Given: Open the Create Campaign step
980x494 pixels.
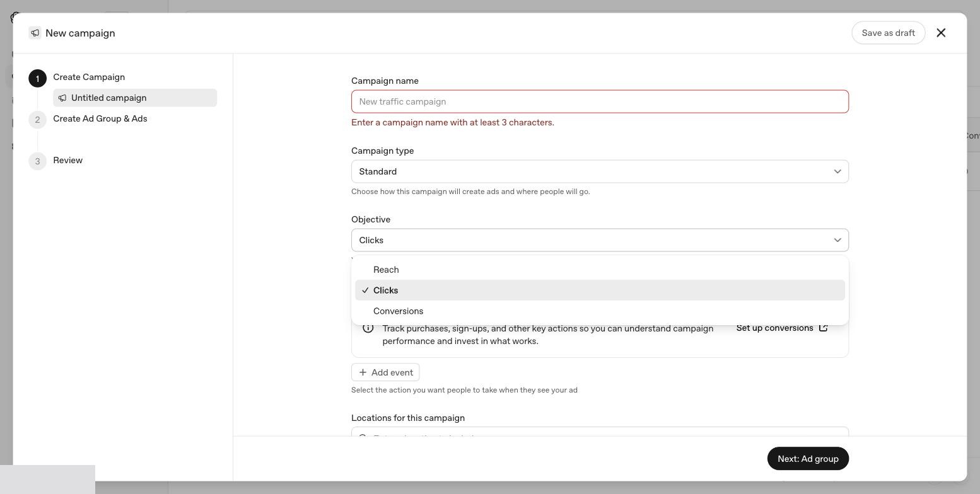Looking at the screenshot, I should [x=89, y=77].
